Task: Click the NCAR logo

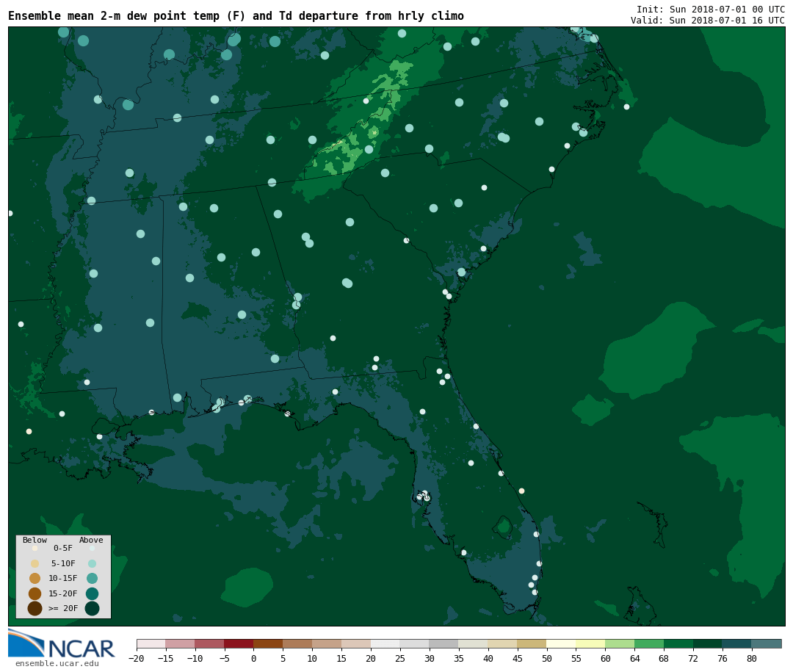Action: pyautogui.click(x=62, y=644)
